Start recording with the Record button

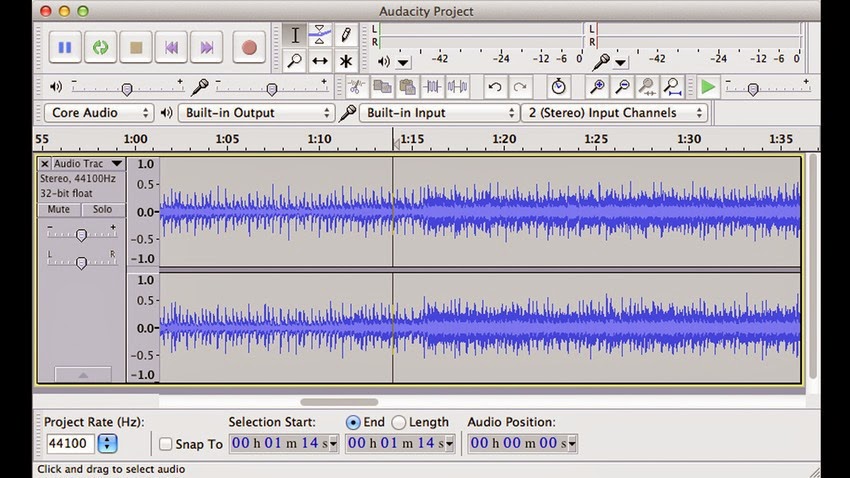[249, 48]
